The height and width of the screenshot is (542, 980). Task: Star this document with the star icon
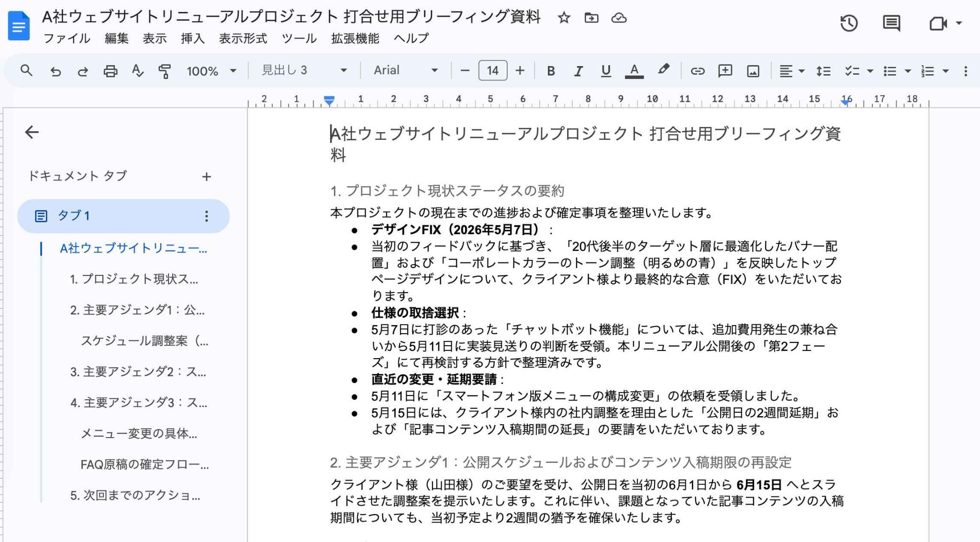point(564,18)
